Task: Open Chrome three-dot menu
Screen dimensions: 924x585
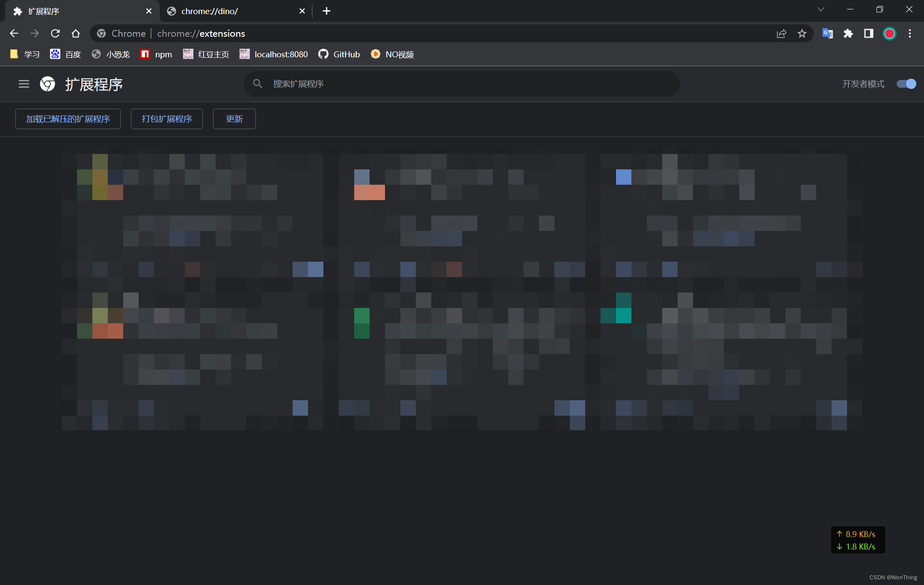Action: 910,33
